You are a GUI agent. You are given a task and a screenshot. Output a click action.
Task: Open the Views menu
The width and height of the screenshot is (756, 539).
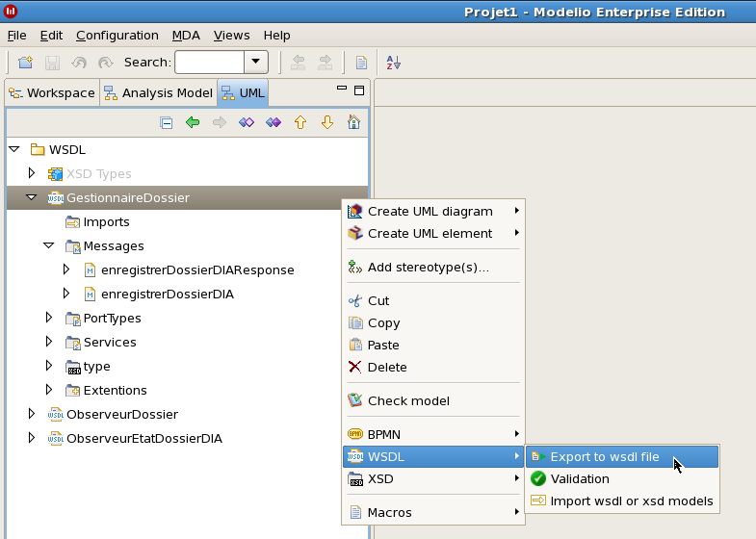(x=231, y=36)
